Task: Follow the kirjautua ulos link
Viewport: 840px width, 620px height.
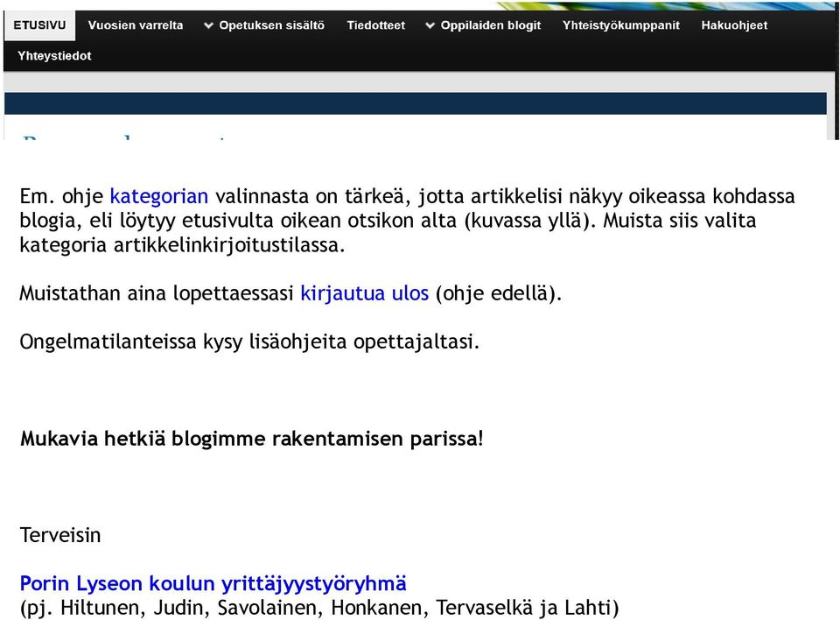Action: tap(364, 294)
